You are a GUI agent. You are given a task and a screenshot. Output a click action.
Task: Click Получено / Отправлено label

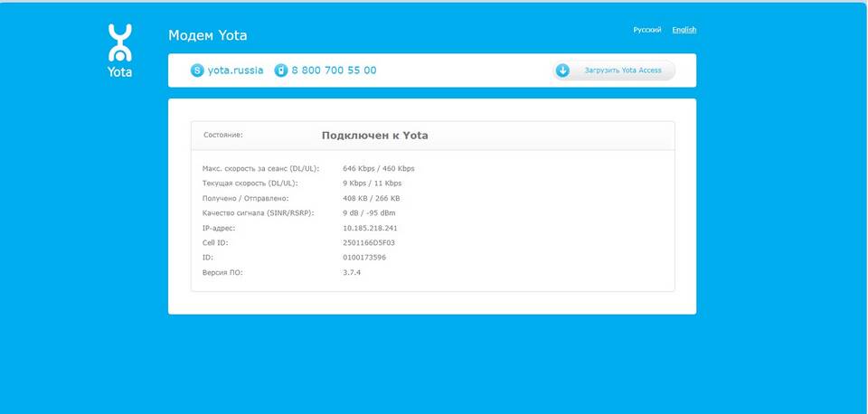click(246, 198)
